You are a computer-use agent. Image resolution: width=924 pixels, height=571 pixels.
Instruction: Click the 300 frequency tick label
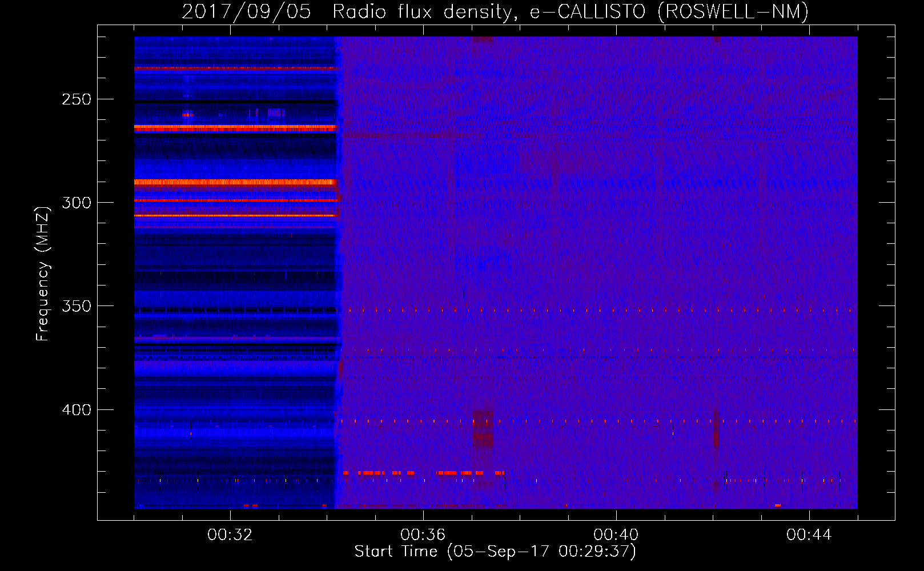tap(77, 203)
